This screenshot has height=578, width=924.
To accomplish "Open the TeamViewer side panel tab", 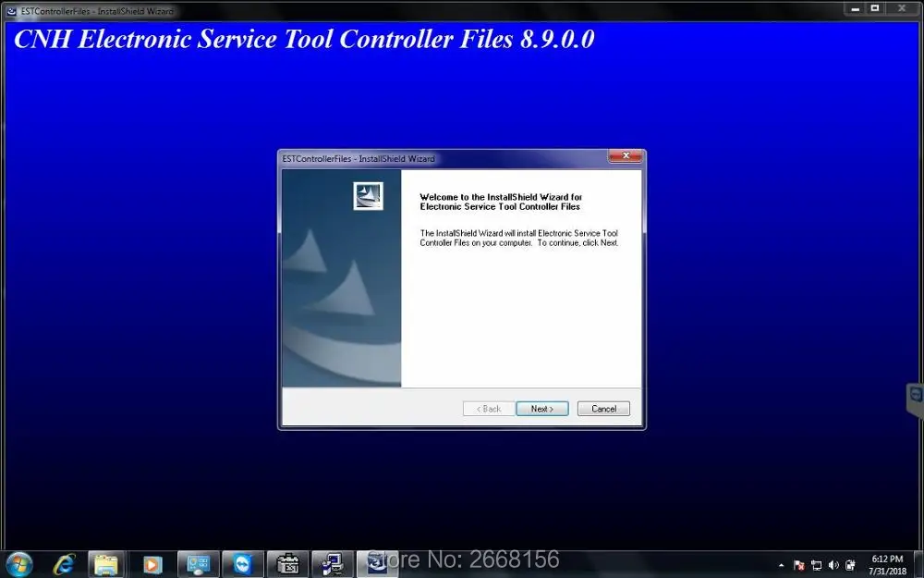I will pos(915,400).
